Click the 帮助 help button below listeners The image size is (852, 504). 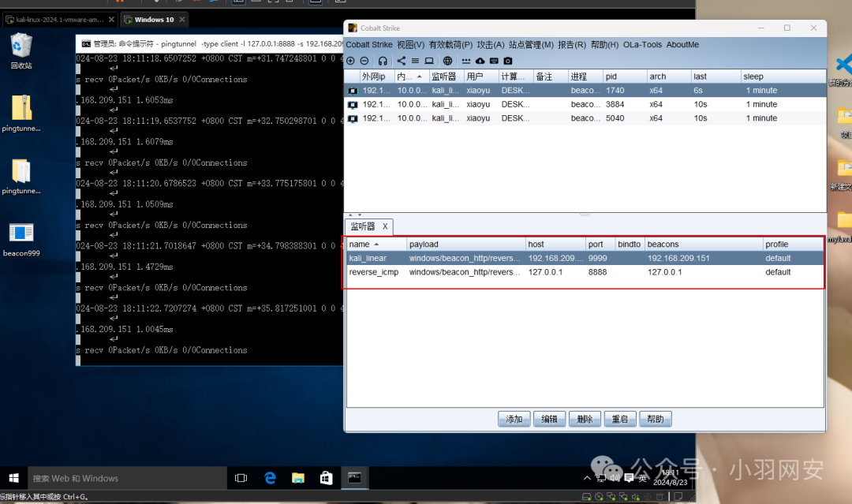656,420
